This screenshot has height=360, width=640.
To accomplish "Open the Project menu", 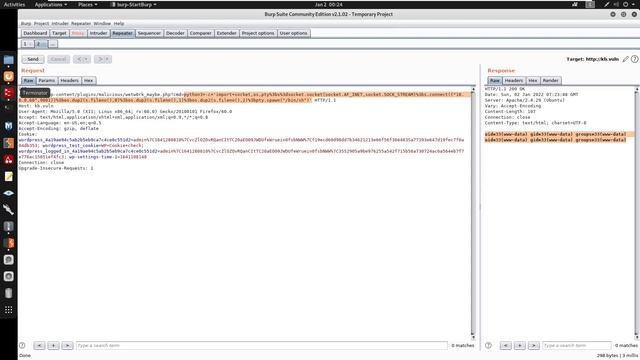I will [x=41, y=24].
